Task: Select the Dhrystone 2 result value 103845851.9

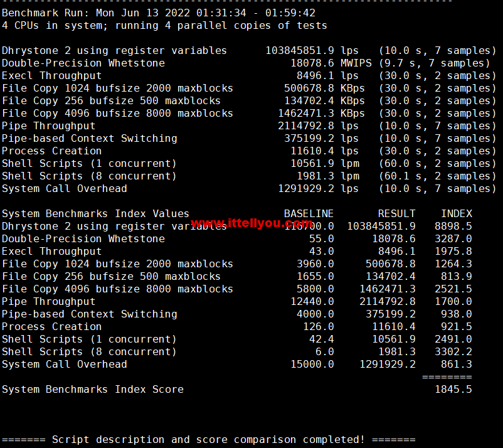Action: (300, 51)
